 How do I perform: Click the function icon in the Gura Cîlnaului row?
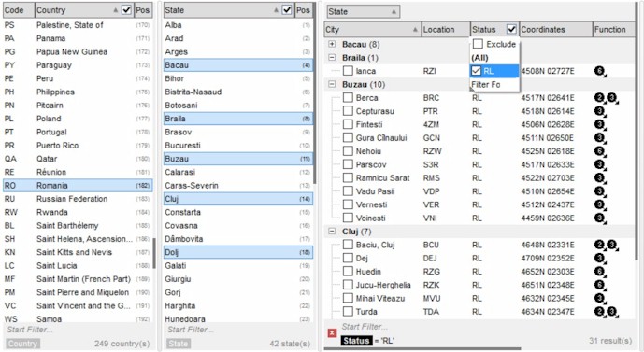tap(599, 138)
